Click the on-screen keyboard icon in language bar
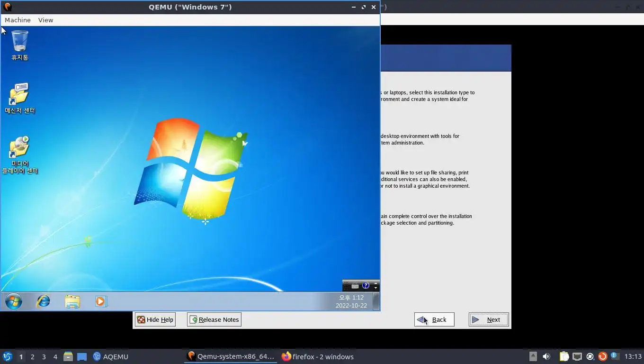This screenshot has height=364, width=644. [x=355, y=286]
